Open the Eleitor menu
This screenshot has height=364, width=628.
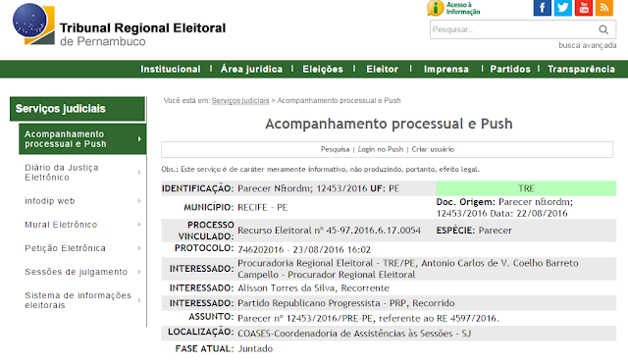coord(382,70)
